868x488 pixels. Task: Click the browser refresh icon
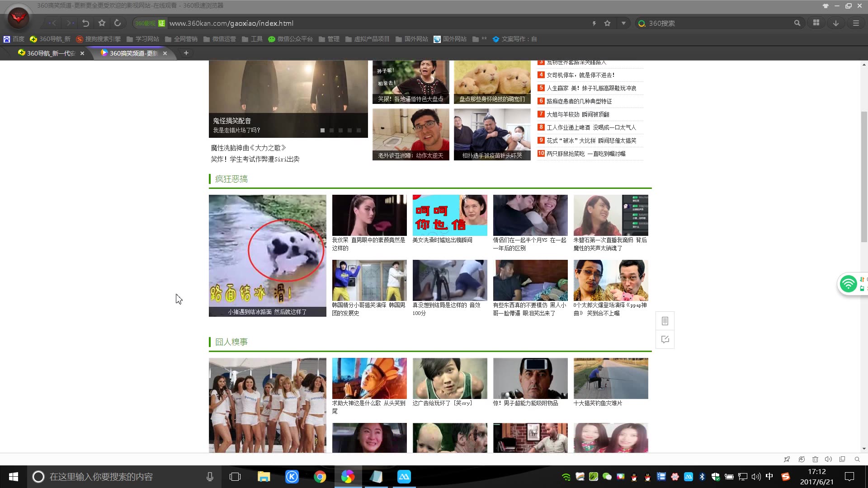click(118, 23)
